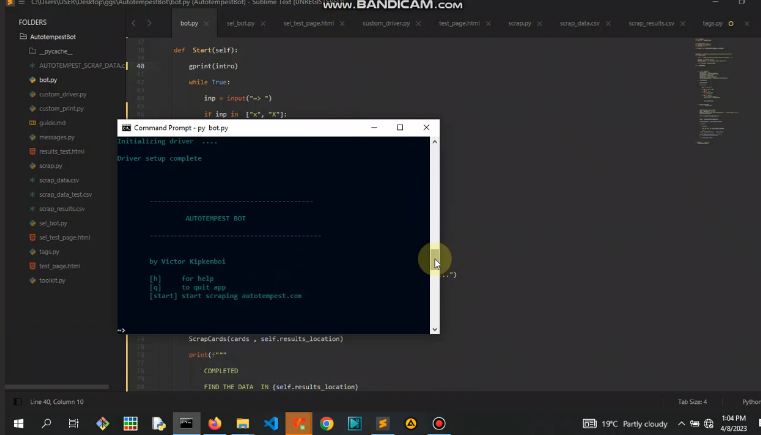Click Tab Size: 4 in status bar
This screenshot has width=761, height=435.
tap(691, 401)
